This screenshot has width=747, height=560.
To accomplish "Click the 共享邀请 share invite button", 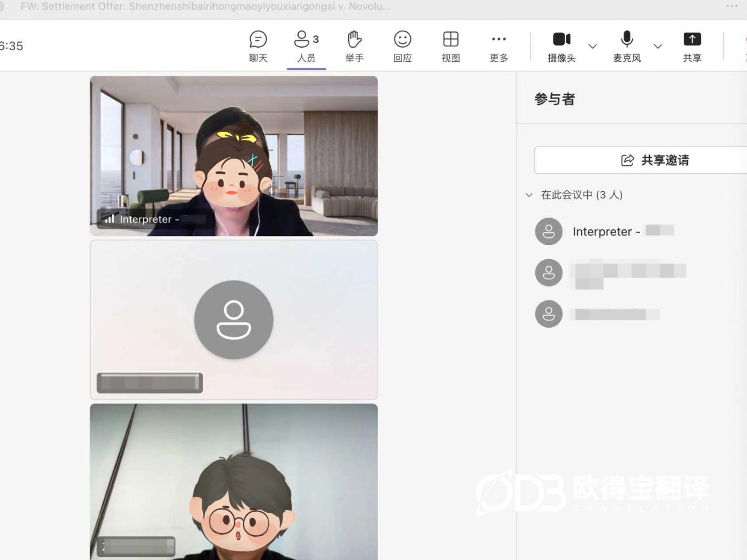I will (641, 160).
